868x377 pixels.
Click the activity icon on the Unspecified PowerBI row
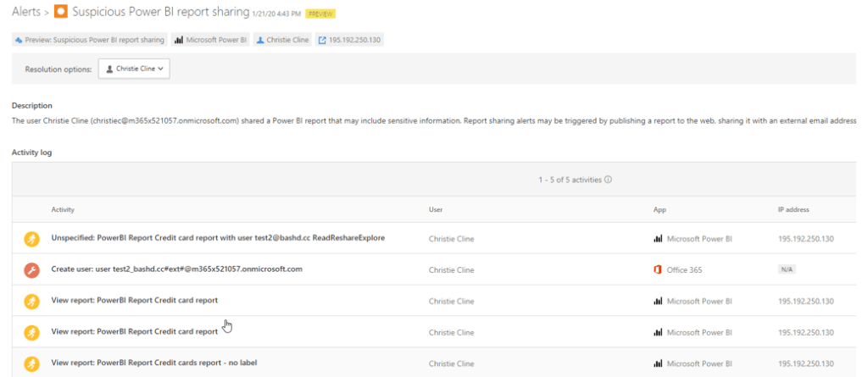click(31, 239)
